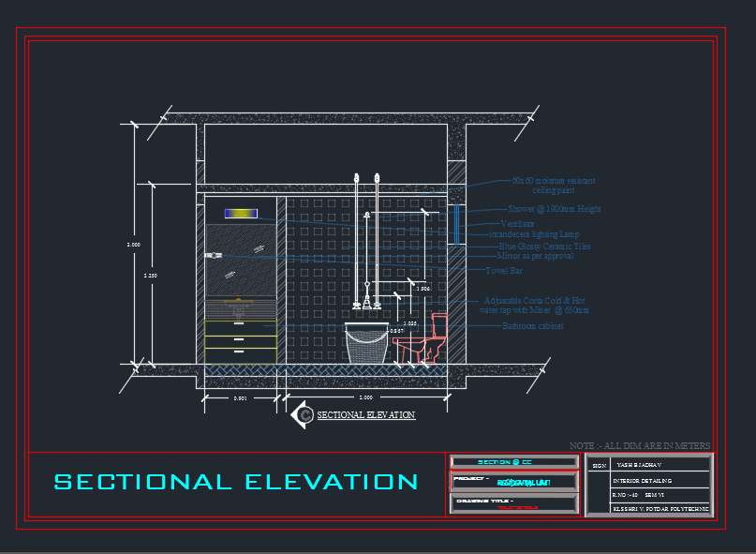Viewport: 756px width, 554px height.
Task: Select the SECTIONAL ELEVATION heading text
Action: tap(234, 481)
